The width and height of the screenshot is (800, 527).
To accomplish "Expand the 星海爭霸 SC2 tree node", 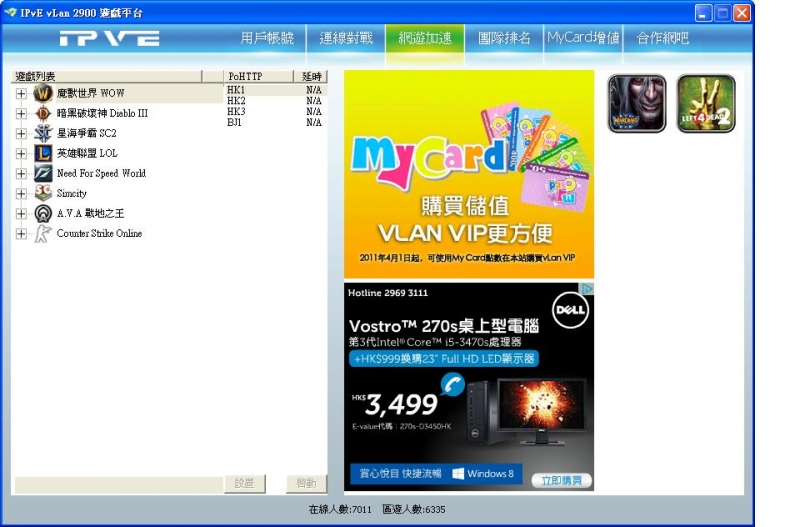I will click(21, 134).
